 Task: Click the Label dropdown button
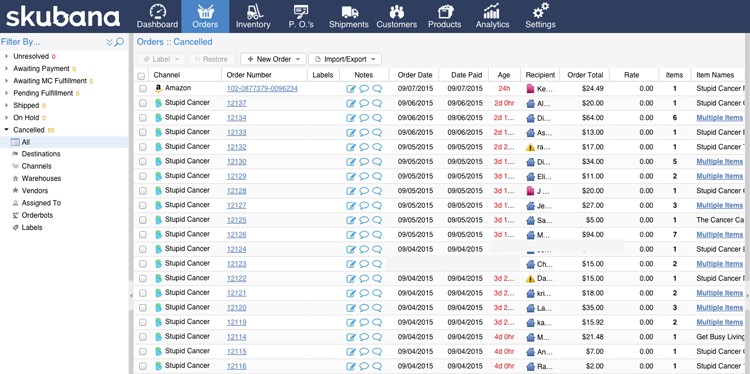[x=161, y=59]
